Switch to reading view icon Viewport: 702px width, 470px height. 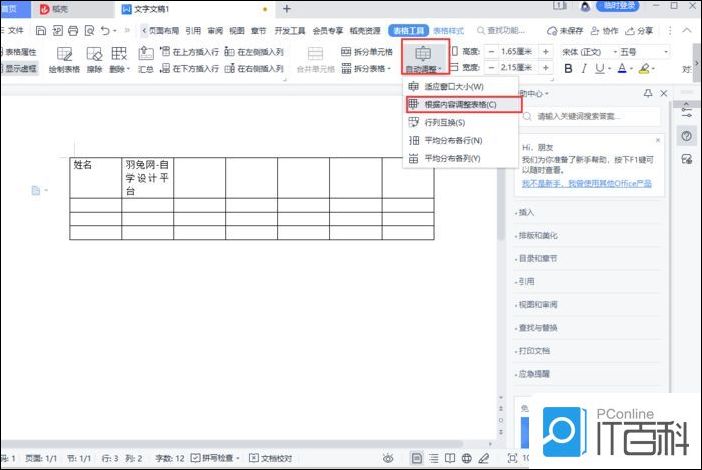[450, 458]
